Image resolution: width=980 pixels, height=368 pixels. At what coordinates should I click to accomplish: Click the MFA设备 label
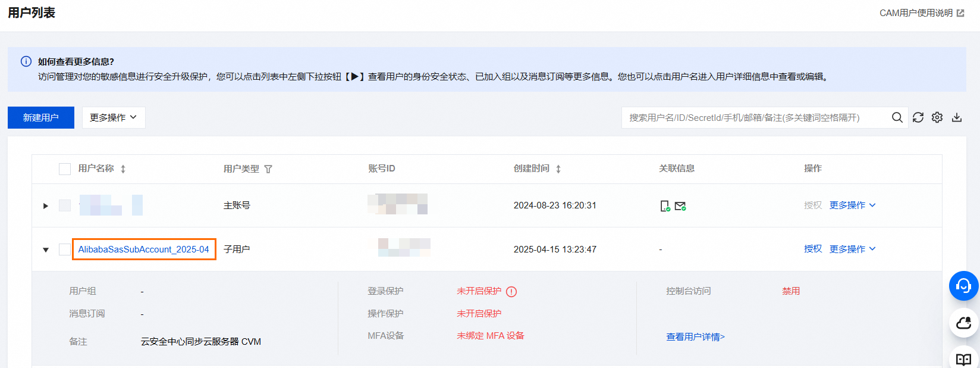(x=386, y=336)
